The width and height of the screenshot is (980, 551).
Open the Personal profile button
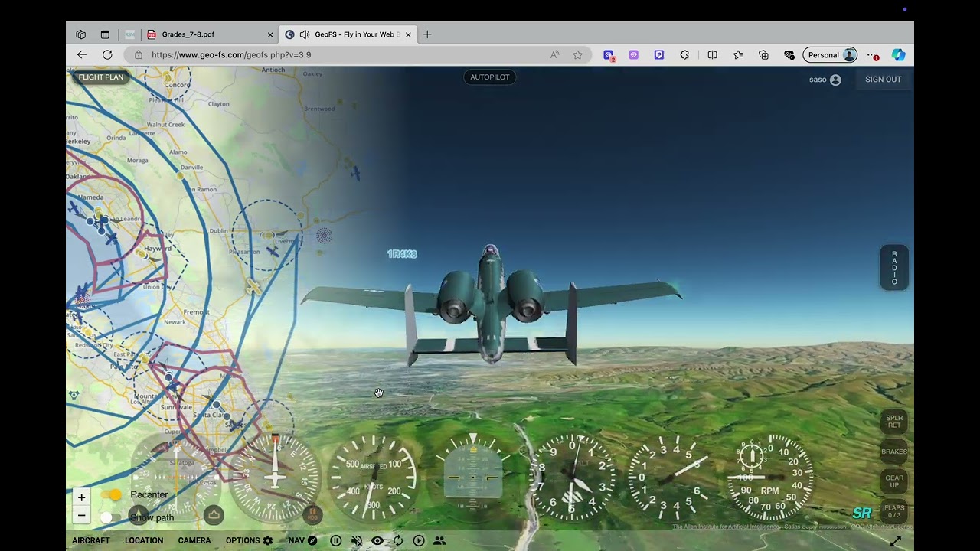[830, 55]
